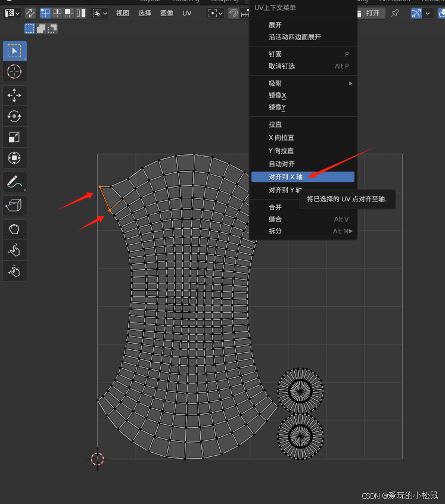Toggle snapping magnet icon
The width and height of the screenshot is (445, 504).
(234, 13)
